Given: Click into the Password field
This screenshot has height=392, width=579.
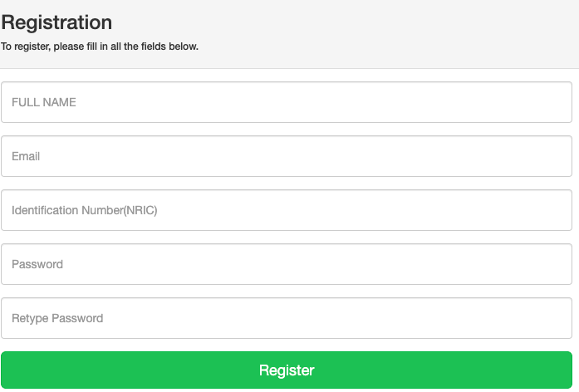Looking at the screenshot, I should (x=287, y=264).
